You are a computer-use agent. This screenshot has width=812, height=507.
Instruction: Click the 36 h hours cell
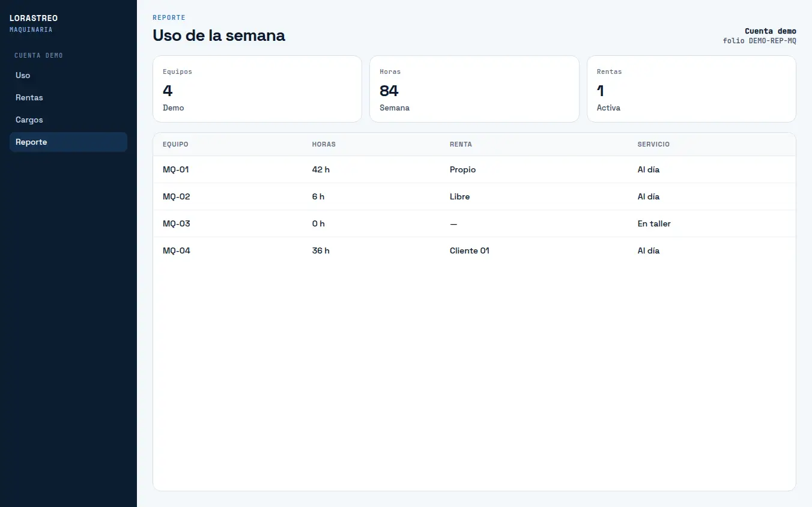click(321, 250)
